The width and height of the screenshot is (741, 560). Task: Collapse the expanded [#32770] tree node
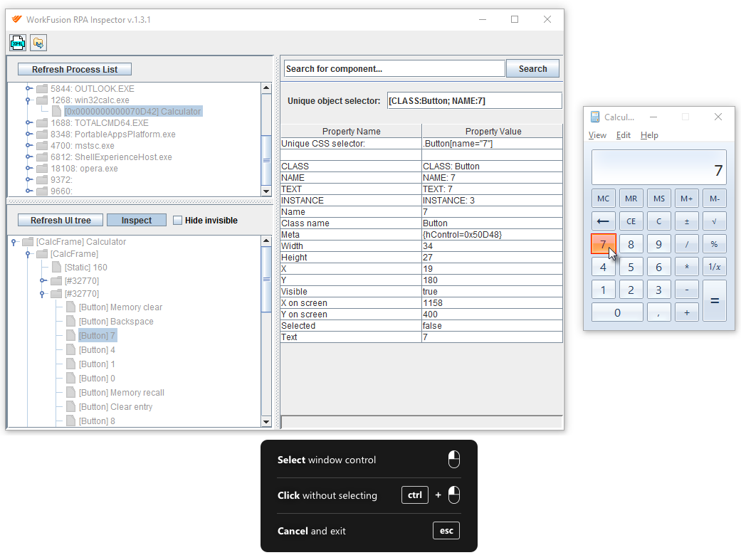[43, 294]
